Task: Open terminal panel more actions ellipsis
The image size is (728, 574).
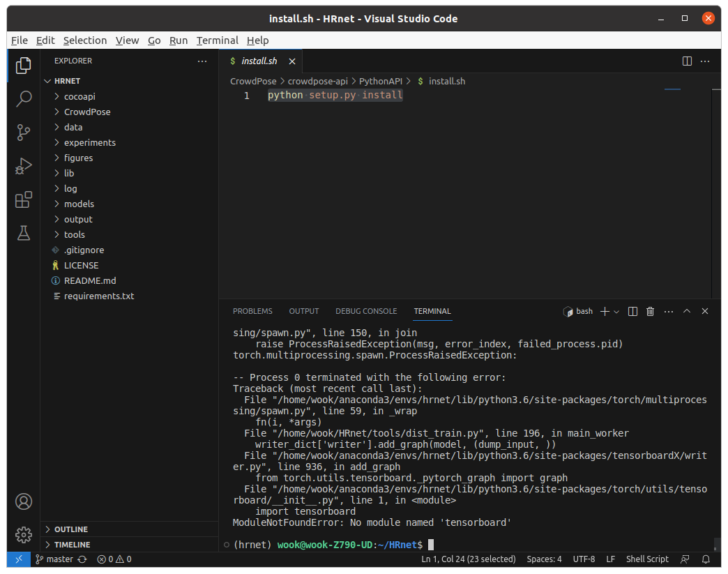Action: click(x=669, y=312)
